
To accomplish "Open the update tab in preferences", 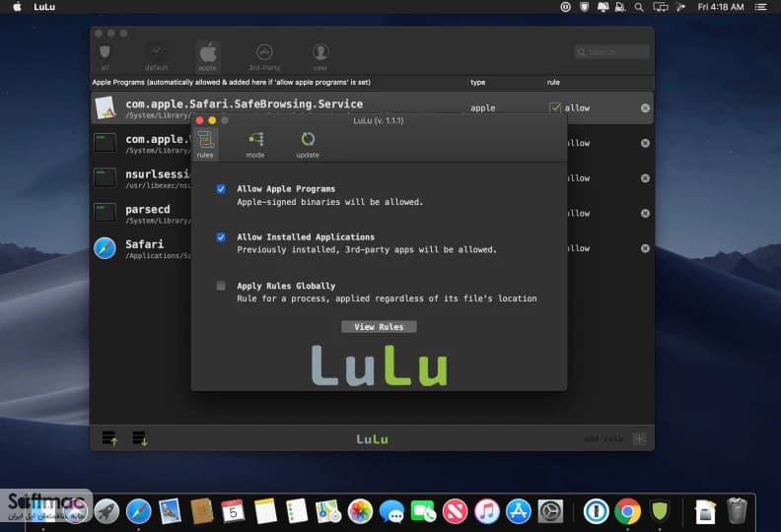I will [x=308, y=144].
